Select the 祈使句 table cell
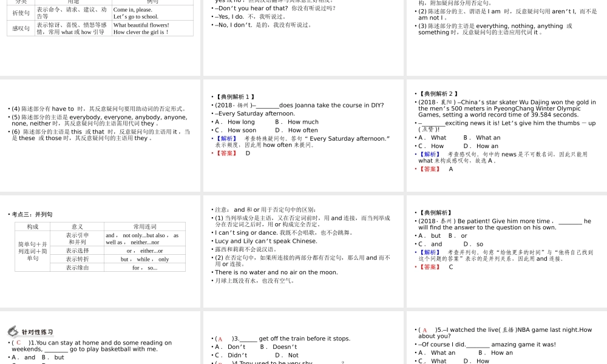 [21, 13]
